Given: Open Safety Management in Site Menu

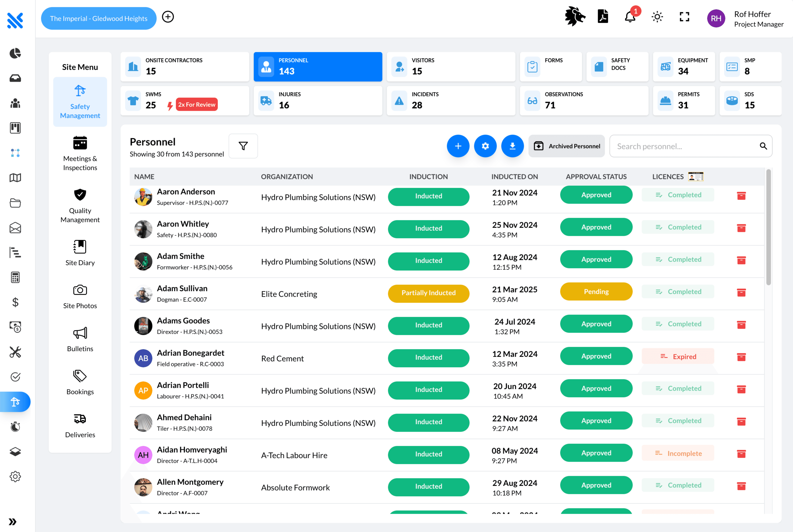Looking at the screenshot, I should (80, 102).
